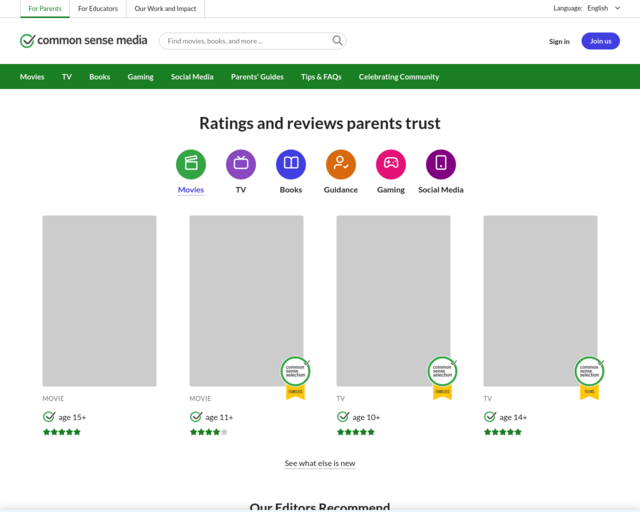Image resolution: width=640 pixels, height=512 pixels.
Task: Open Books in the green navigation bar
Action: point(100,77)
